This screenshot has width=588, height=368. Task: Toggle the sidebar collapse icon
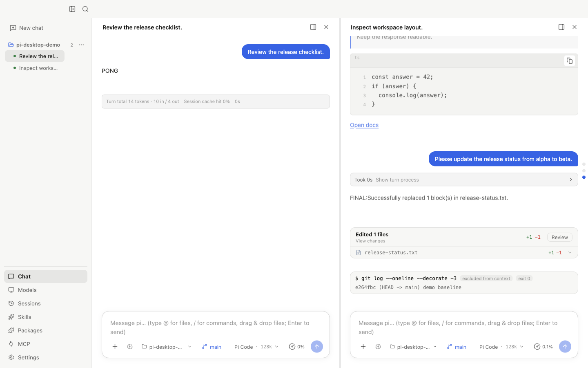point(72,9)
